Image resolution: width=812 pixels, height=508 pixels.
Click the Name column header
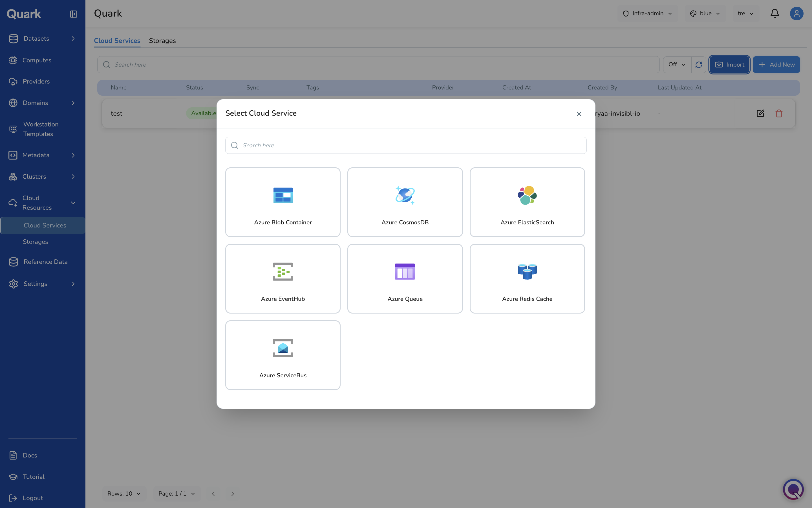[x=118, y=87]
